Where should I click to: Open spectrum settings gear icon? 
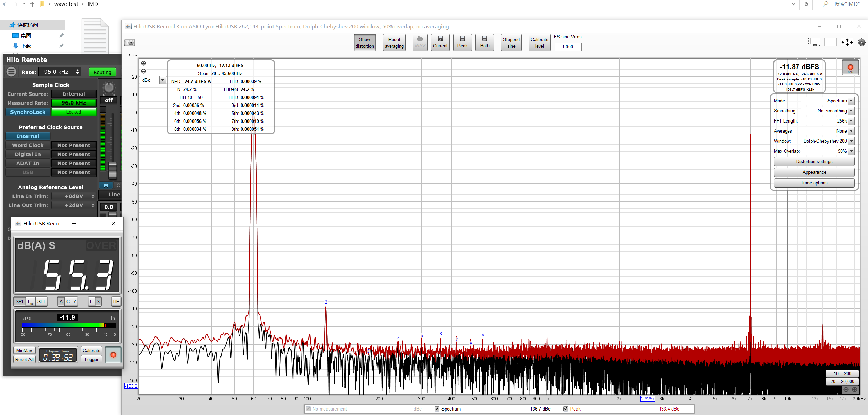[x=861, y=42]
